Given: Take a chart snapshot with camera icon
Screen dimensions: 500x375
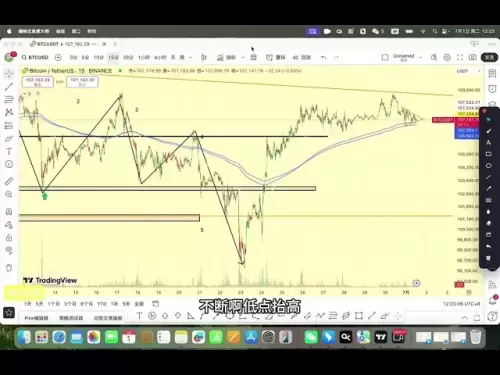Looking at the screenshot, I should click(x=473, y=57).
